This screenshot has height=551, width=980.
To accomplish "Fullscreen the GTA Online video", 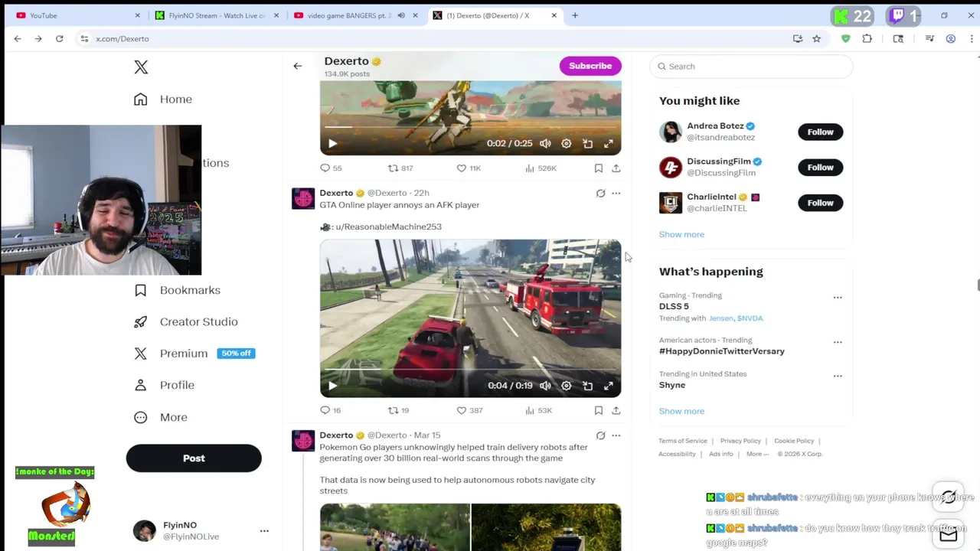I will tap(609, 386).
